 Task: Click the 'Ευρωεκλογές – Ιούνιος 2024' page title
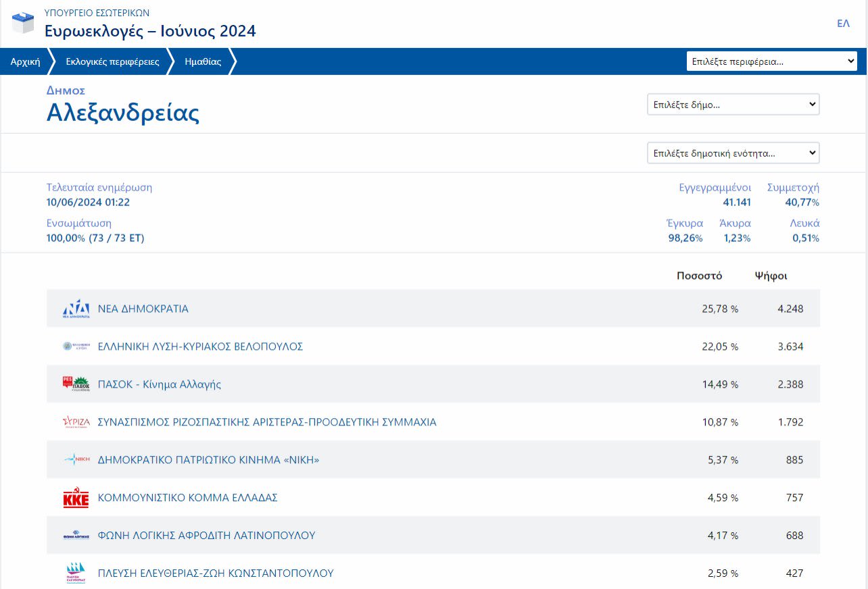tap(150, 31)
